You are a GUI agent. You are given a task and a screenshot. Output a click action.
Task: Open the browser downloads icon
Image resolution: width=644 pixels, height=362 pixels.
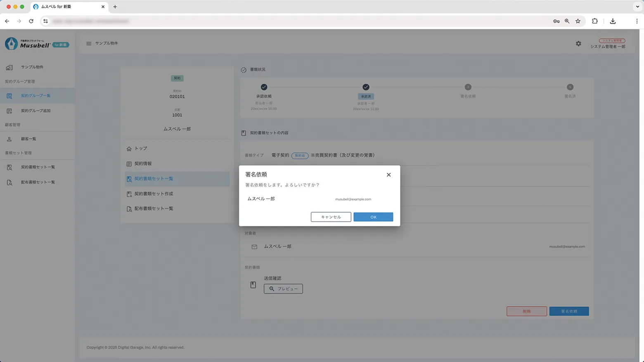613,21
